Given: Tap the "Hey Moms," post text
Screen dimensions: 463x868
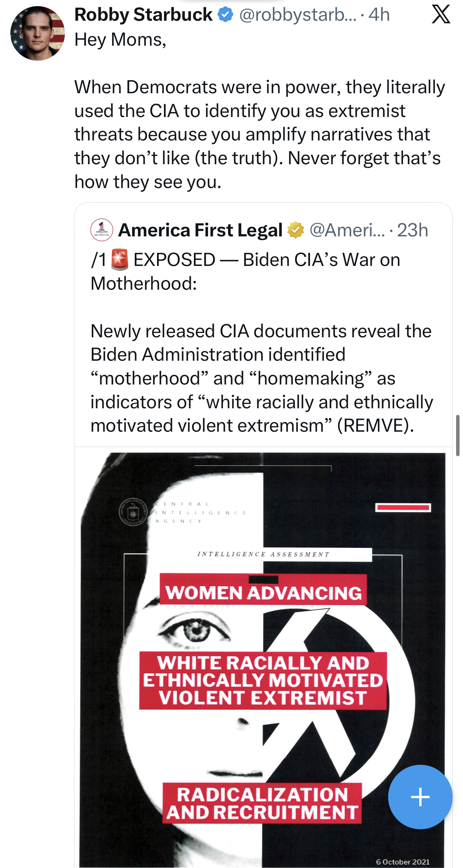Looking at the screenshot, I should pos(120,40).
